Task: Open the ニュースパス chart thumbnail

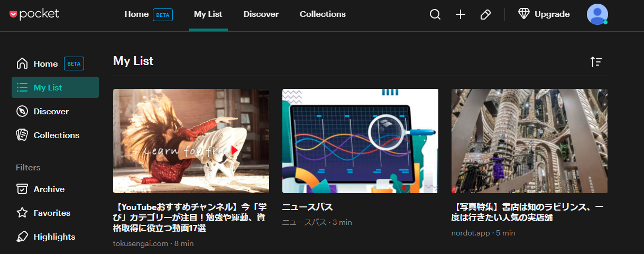Action: (360, 141)
